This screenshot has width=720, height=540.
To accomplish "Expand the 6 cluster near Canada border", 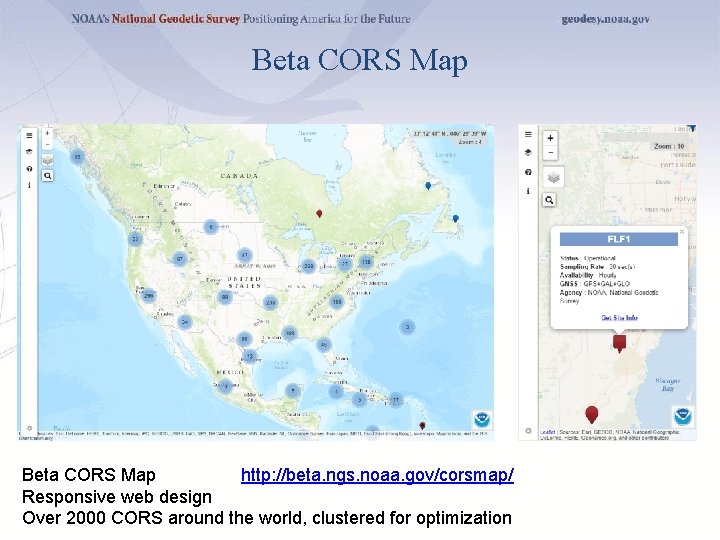I will 211,227.
